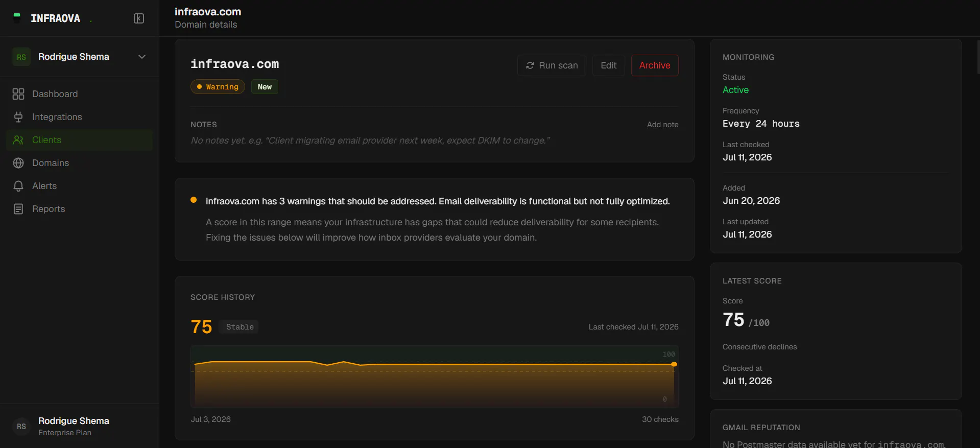Click the 'Consecutive declines' label
The image size is (980, 448).
click(759, 347)
